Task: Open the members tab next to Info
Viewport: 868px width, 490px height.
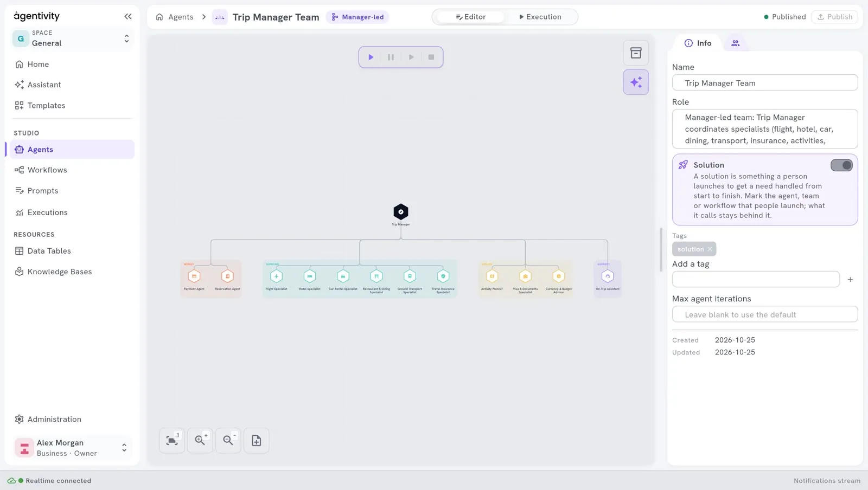Action: pyautogui.click(x=736, y=43)
